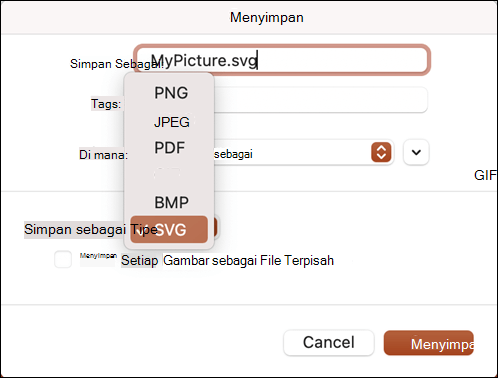
Task: Click the Tags label
Action: 106,104
